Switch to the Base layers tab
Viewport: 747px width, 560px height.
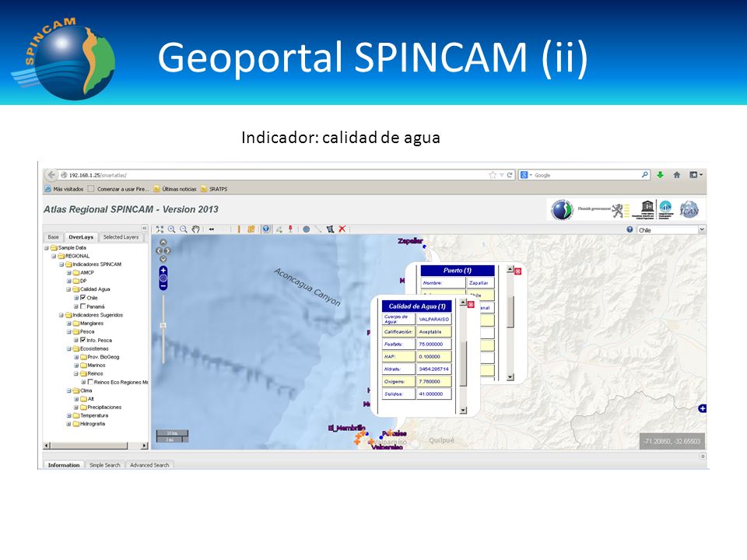coord(54,237)
